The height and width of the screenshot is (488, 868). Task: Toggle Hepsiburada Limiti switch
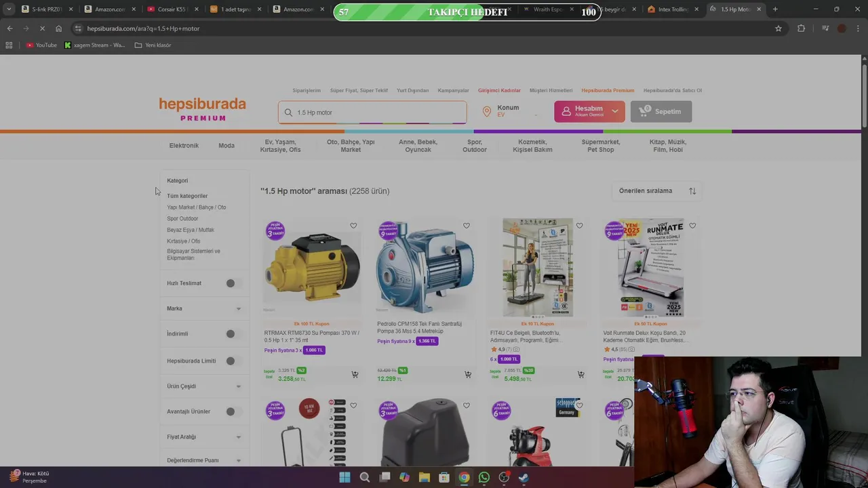tap(233, 361)
